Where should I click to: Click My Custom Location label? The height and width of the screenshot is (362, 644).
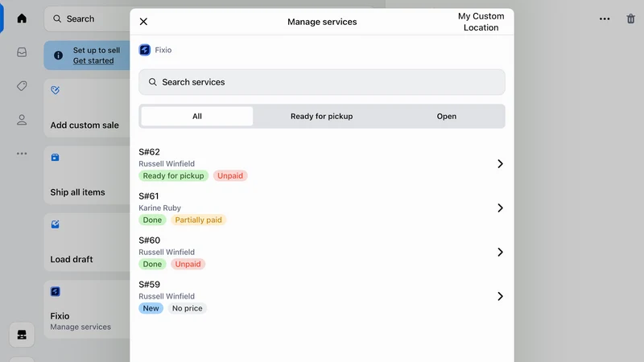(481, 22)
